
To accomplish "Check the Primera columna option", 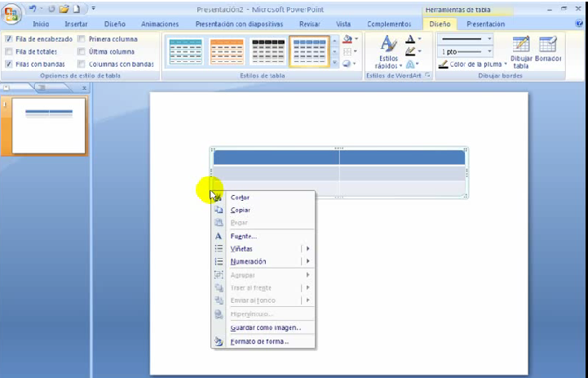I will tap(82, 39).
